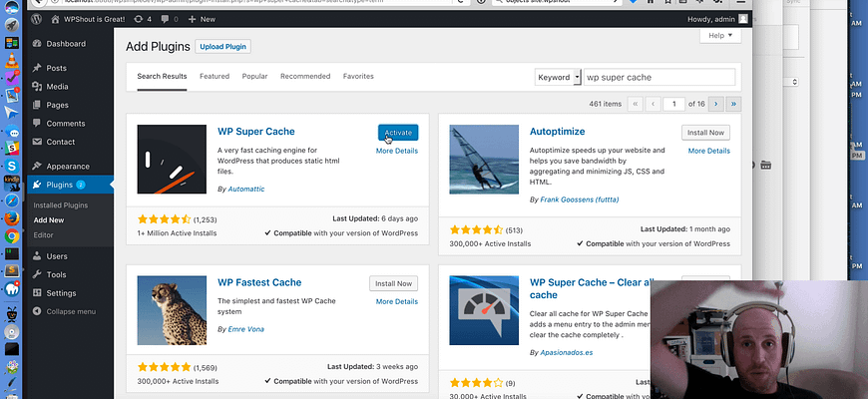The image size is (868, 399).
Task: Go to the first results page
Action: tap(636, 104)
